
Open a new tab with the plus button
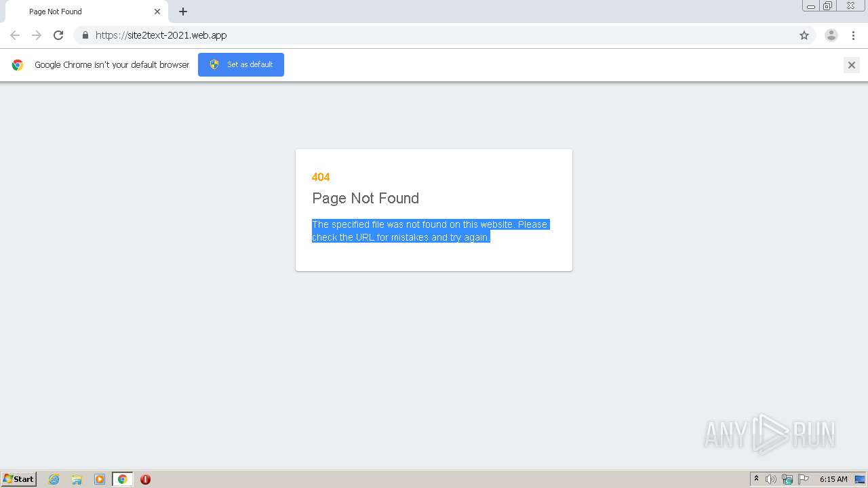pos(183,12)
